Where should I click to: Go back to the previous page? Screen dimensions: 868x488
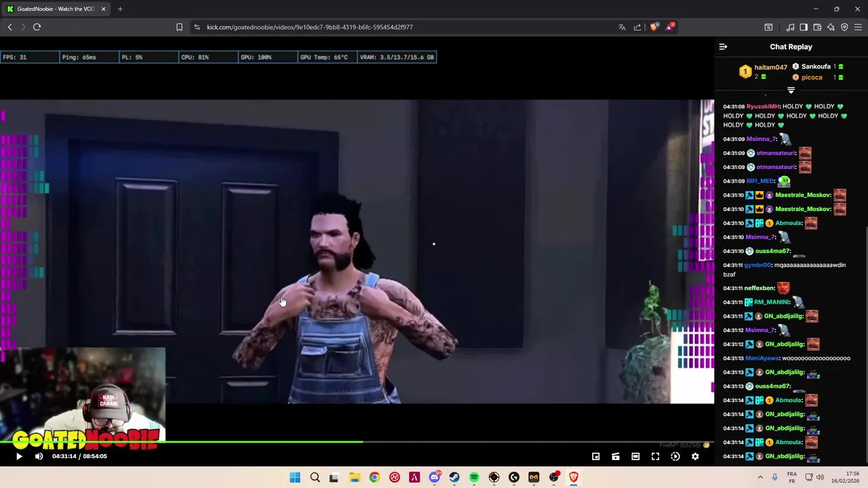[x=9, y=27]
